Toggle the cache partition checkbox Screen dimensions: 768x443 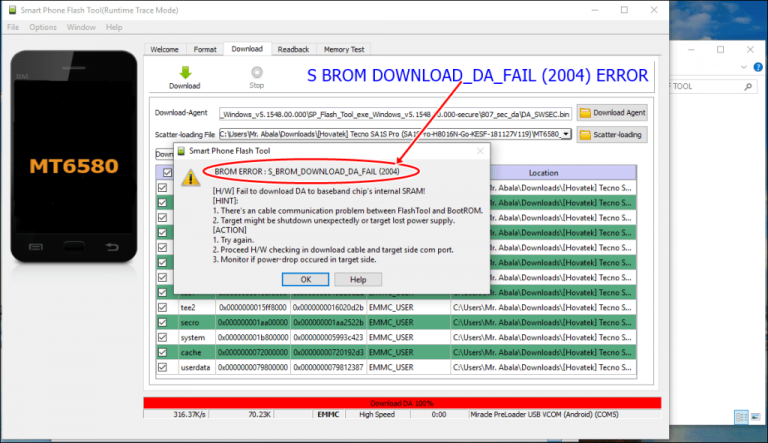pos(163,353)
